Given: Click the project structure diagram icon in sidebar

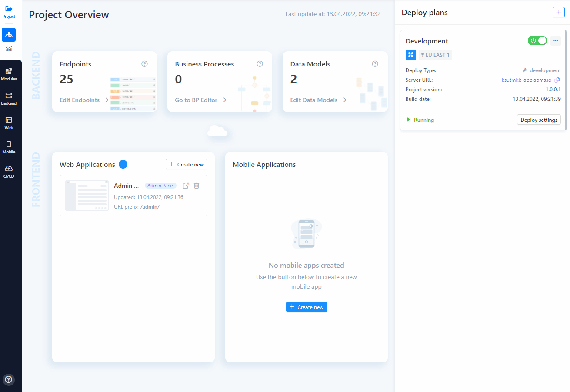Looking at the screenshot, I should pos(9,35).
